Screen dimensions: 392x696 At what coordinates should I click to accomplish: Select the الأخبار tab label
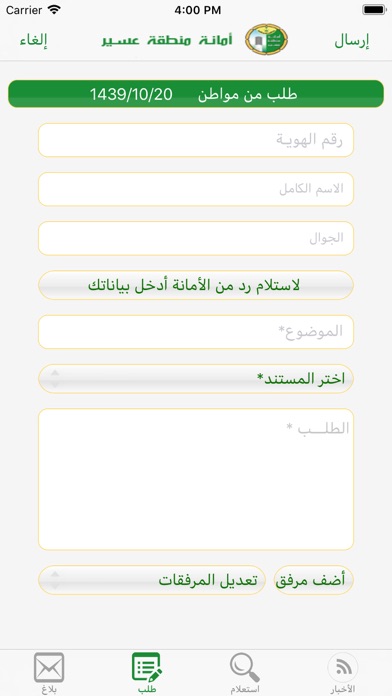point(343,690)
